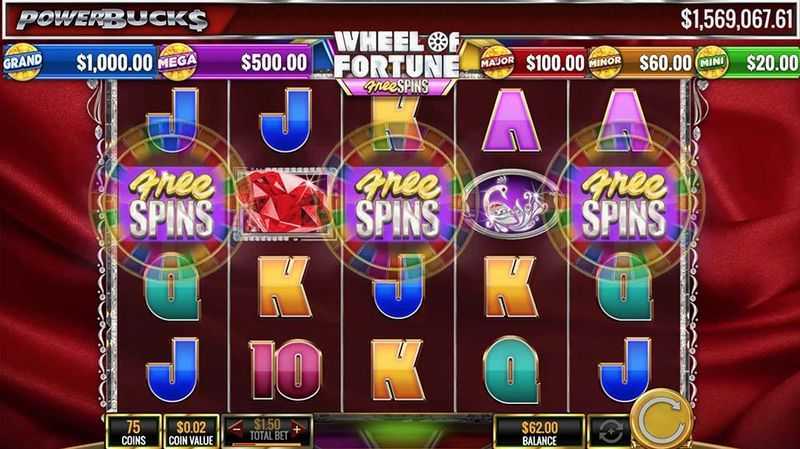Screen dimensions: 800x449
Task: Click the fifth reel Free Spins symbol
Action: [623, 204]
